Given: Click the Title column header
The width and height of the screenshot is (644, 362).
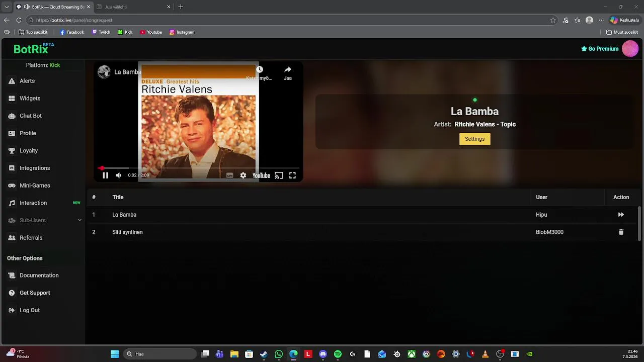Looking at the screenshot, I should (118, 197).
